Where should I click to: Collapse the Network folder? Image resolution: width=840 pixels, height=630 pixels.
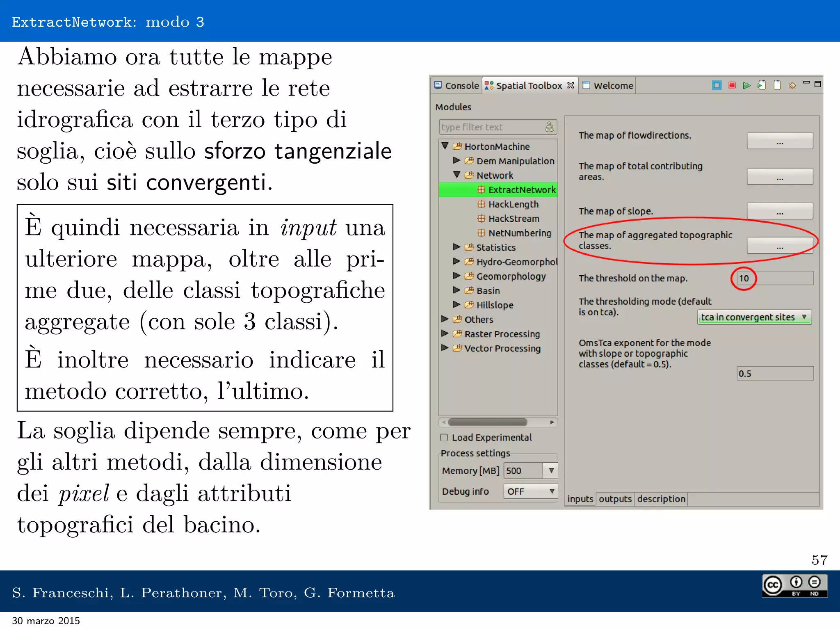[x=457, y=175]
